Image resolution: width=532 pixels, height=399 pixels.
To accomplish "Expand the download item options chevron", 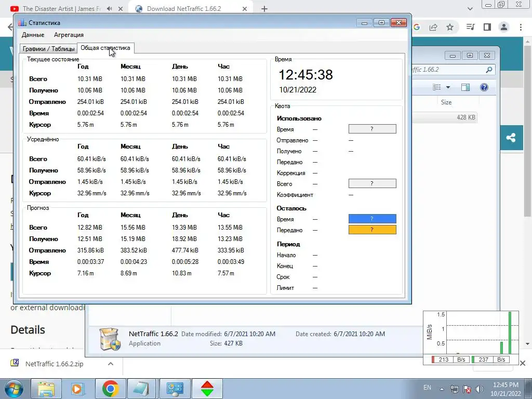I will coord(110,364).
